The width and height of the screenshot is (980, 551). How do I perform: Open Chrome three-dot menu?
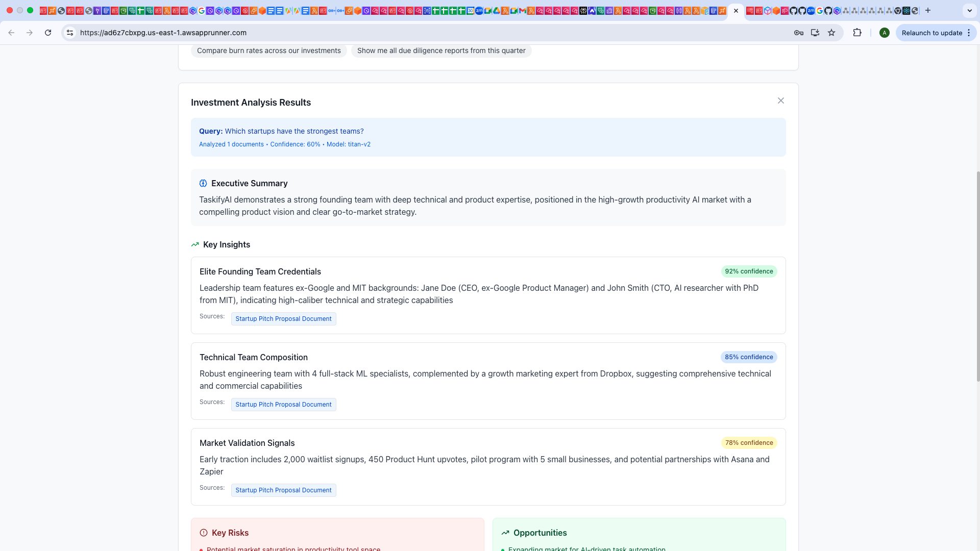point(969,33)
